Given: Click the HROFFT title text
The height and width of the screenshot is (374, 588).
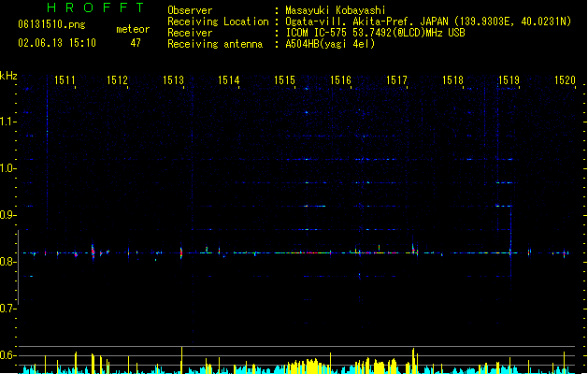Looking at the screenshot, I should (x=96, y=7).
